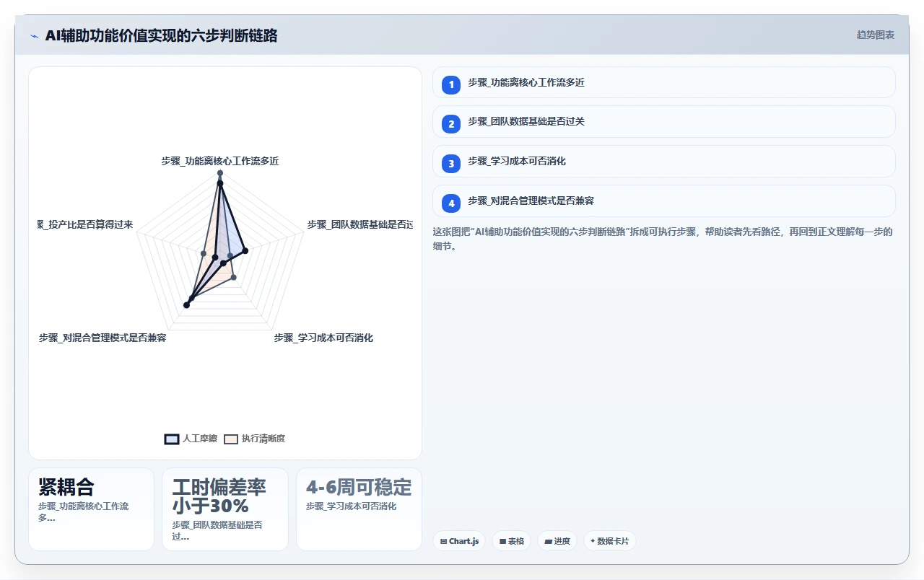Click radar axis label 步骤_学习成本可否消化
Image resolution: width=924 pixels, height=580 pixels.
(323, 338)
